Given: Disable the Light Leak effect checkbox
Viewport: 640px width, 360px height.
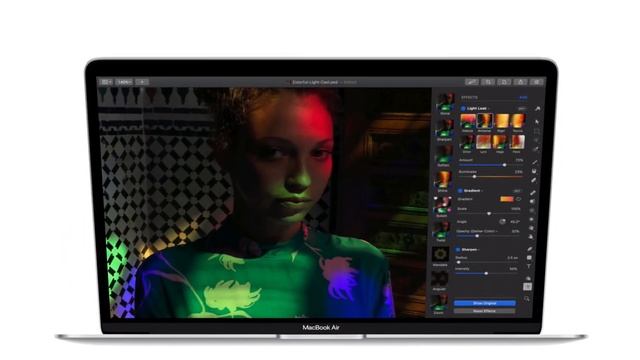Looking at the screenshot, I should (x=463, y=109).
